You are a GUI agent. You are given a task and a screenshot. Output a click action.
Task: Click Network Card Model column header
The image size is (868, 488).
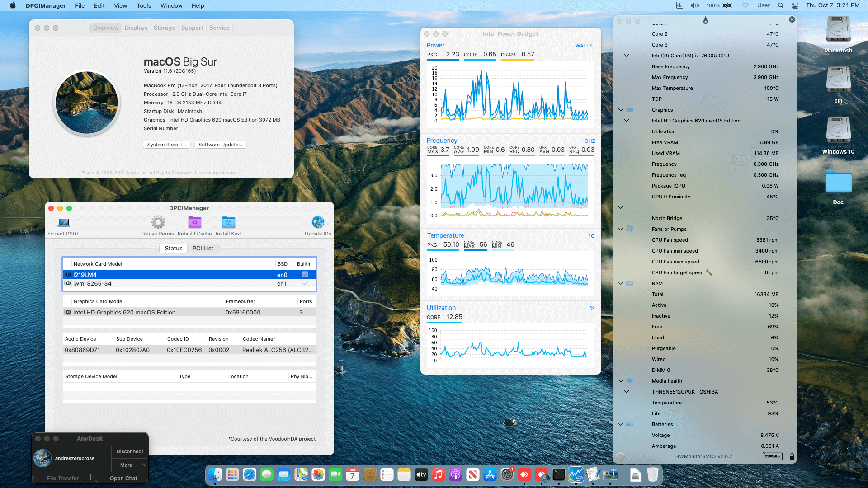click(x=98, y=264)
